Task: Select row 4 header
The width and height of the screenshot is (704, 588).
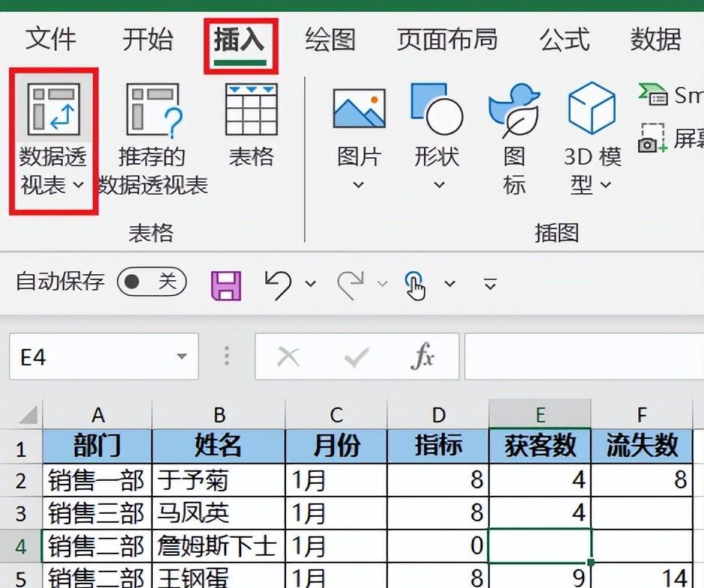Action: click(21, 546)
